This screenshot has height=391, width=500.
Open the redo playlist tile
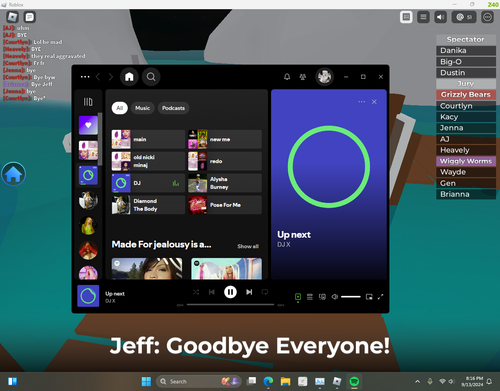click(225, 161)
